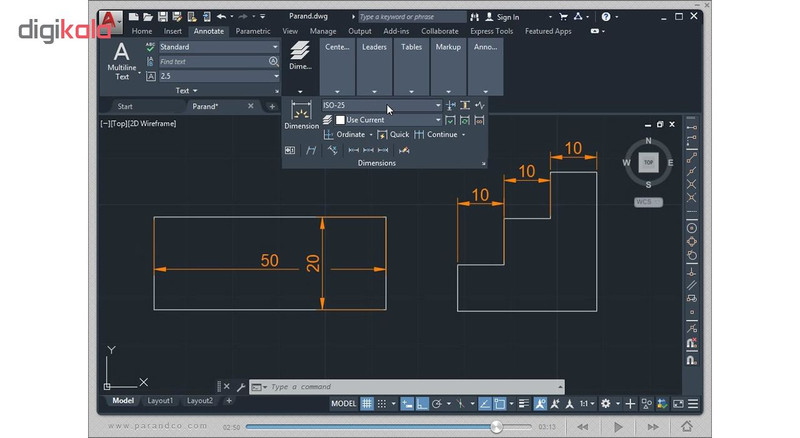Toggle snap mode dots button
Screen dimensions: 800x438
[x=382, y=404]
